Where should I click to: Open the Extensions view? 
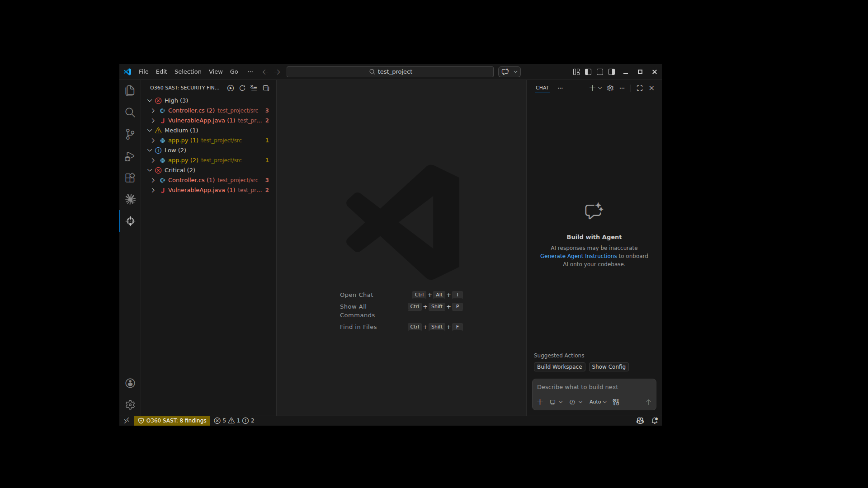click(130, 178)
